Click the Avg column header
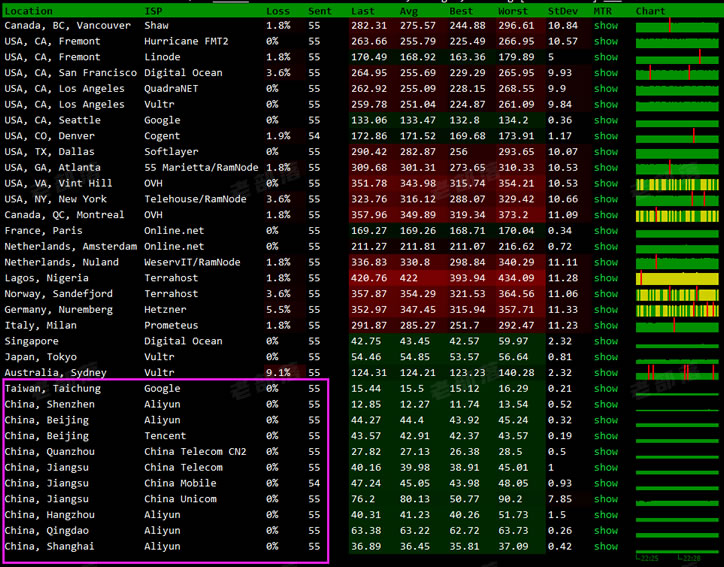724x567 pixels. (409, 11)
